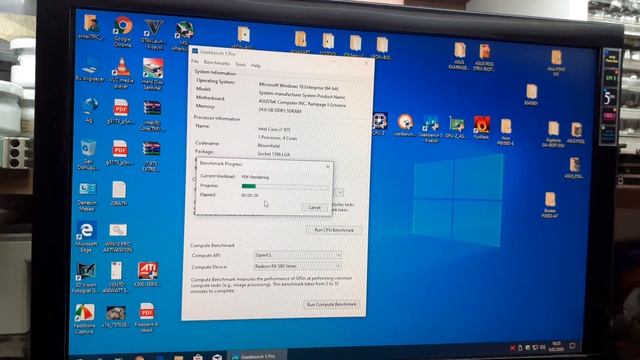640x360 pixels.
Task: Click the PDF Rendering current workload text
Action: (x=255, y=177)
